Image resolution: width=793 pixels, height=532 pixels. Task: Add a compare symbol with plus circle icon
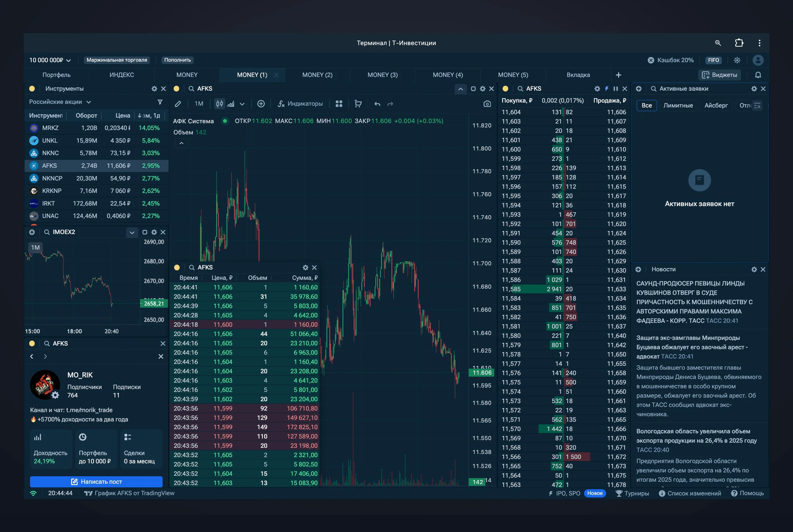pos(261,104)
